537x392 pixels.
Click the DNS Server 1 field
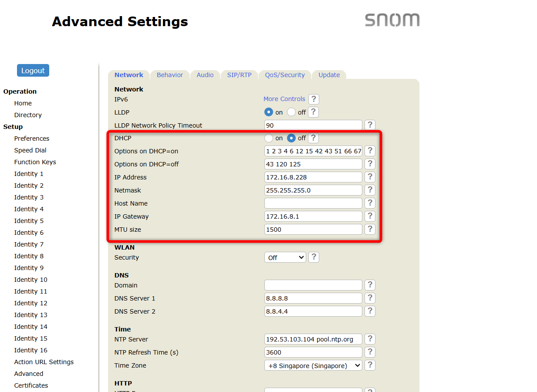coord(313,298)
